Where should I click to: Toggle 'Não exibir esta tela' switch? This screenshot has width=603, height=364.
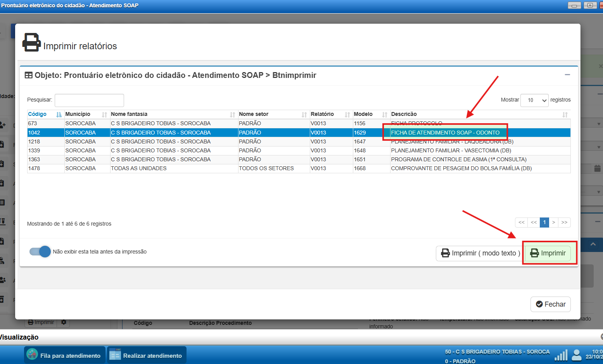(x=40, y=252)
